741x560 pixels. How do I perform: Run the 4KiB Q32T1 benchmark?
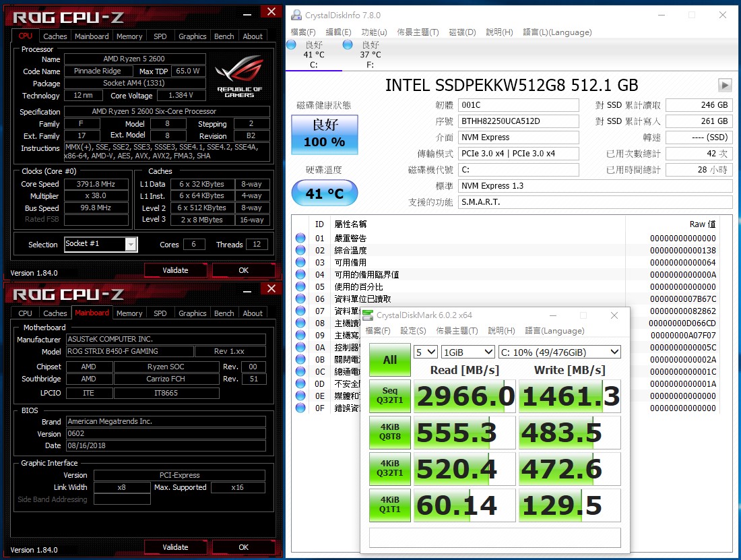(x=390, y=469)
